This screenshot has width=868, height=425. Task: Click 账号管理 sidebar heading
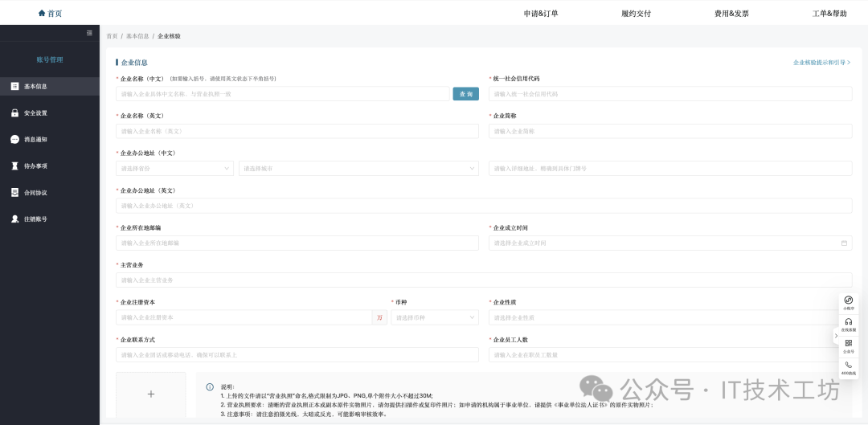tap(50, 59)
